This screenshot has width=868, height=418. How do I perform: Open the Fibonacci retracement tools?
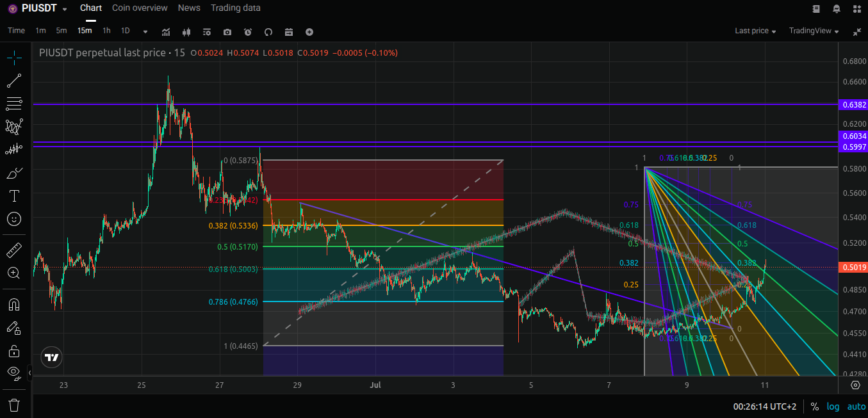tap(14, 104)
